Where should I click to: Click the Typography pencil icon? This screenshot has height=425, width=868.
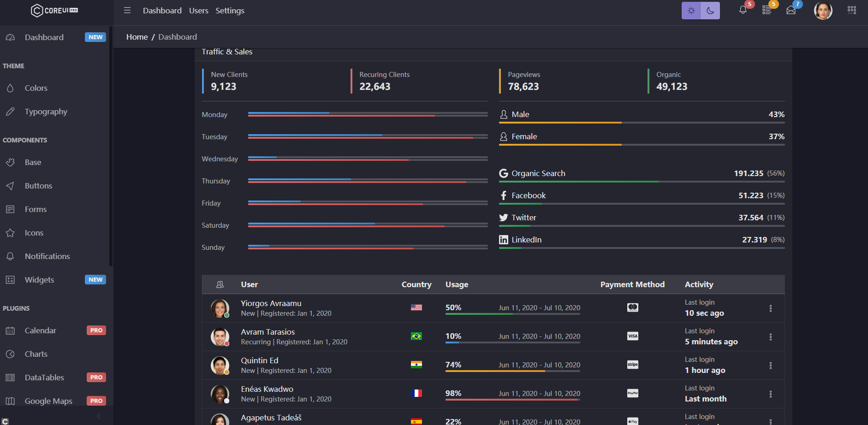tap(10, 112)
